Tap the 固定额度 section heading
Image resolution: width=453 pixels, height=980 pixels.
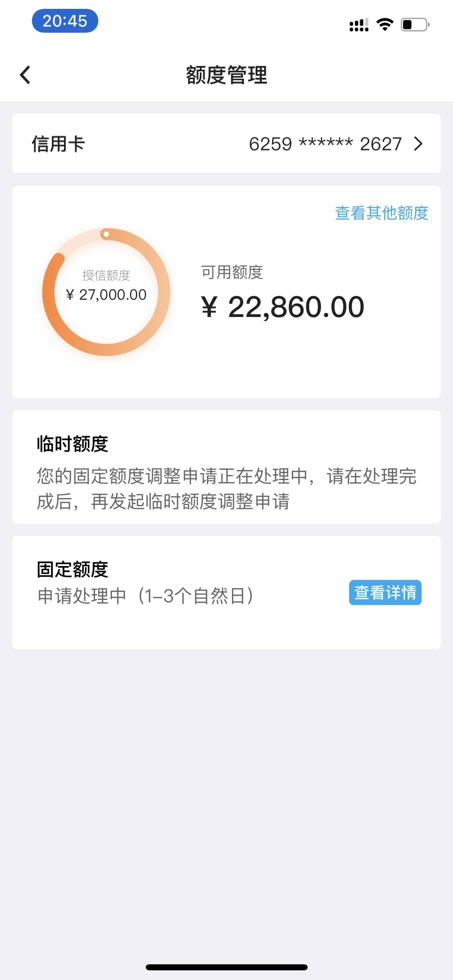[x=72, y=569]
